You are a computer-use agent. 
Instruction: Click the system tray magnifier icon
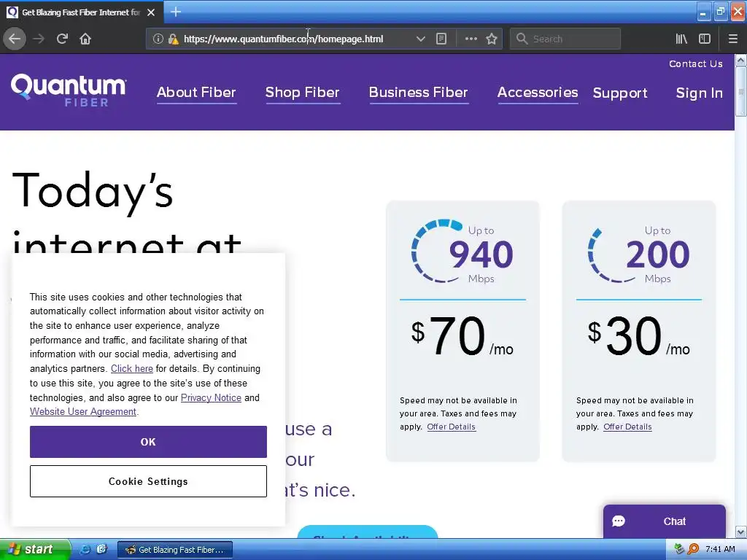point(693,549)
